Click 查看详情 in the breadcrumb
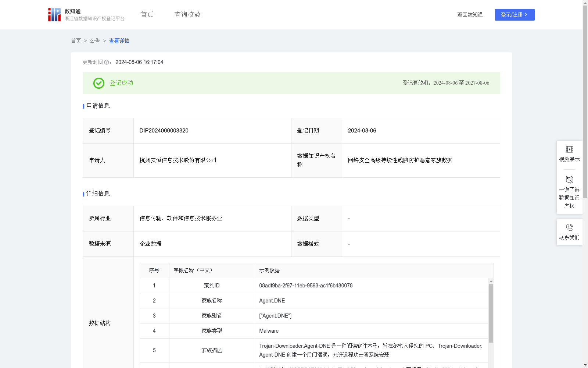The height and width of the screenshot is (368, 588). pyautogui.click(x=119, y=41)
